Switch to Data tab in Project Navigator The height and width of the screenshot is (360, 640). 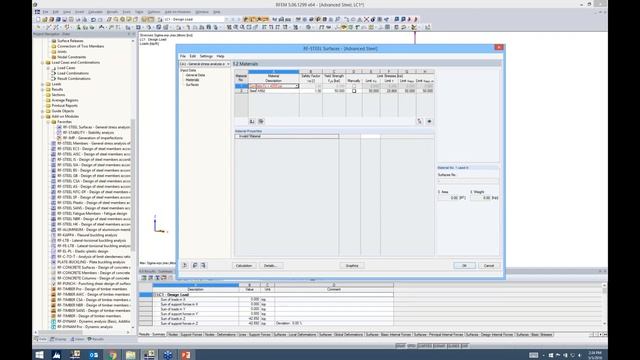pos(41,339)
